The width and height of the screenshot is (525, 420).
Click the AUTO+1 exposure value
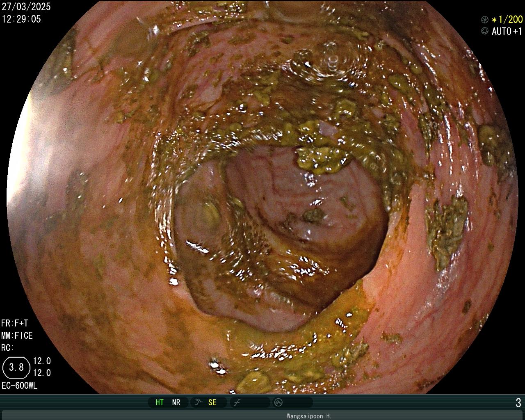coord(507,31)
